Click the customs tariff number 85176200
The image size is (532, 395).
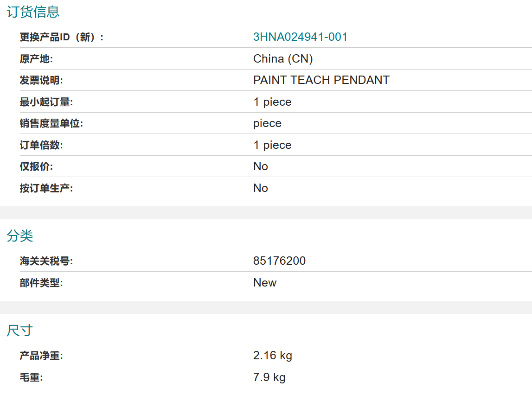click(279, 261)
